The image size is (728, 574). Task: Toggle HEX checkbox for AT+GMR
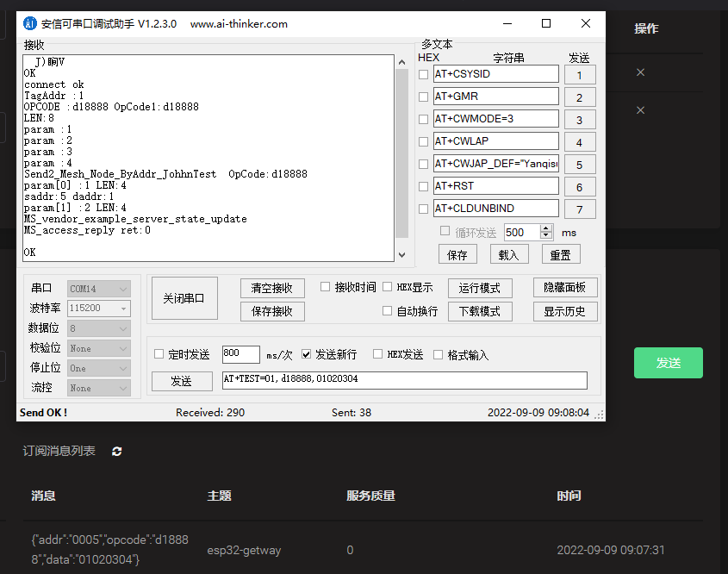tap(423, 97)
